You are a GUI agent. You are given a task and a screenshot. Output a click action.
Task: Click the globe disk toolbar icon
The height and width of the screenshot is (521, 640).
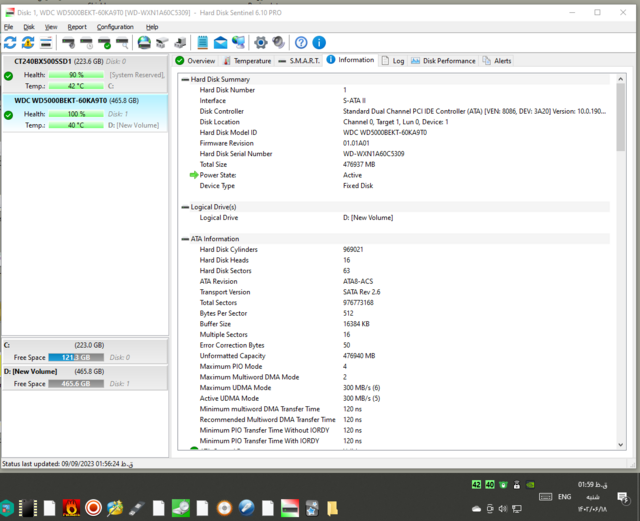tap(144, 43)
